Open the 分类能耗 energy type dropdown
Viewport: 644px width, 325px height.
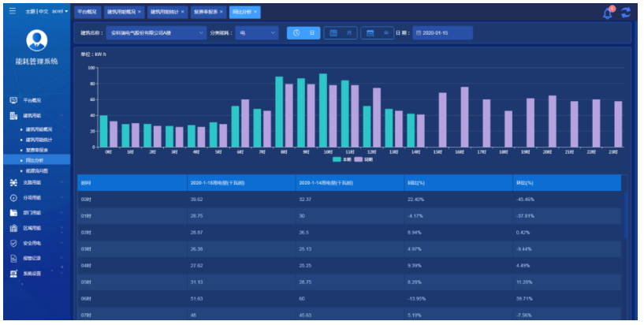pyautogui.click(x=257, y=33)
